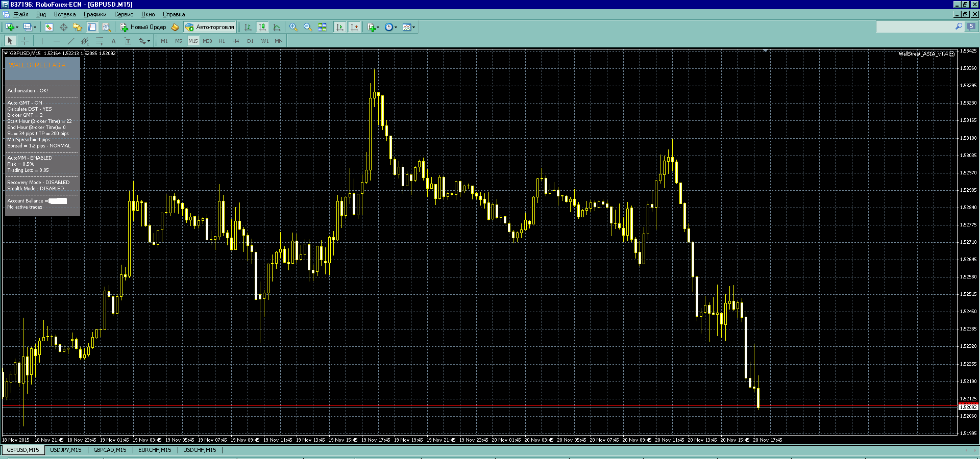Select the Fibonacci retracement tool
Image resolution: width=980 pixels, height=459 pixels.
click(99, 41)
